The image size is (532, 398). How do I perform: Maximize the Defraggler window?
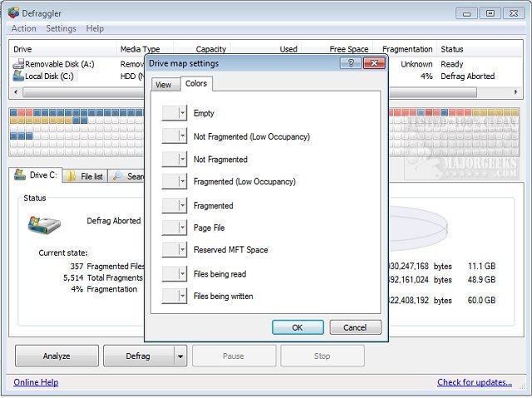click(490, 13)
